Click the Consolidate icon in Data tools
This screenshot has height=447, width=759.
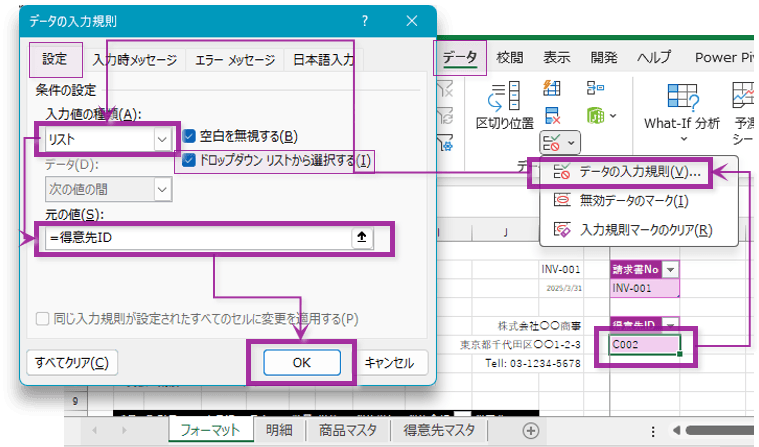[x=595, y=88]
